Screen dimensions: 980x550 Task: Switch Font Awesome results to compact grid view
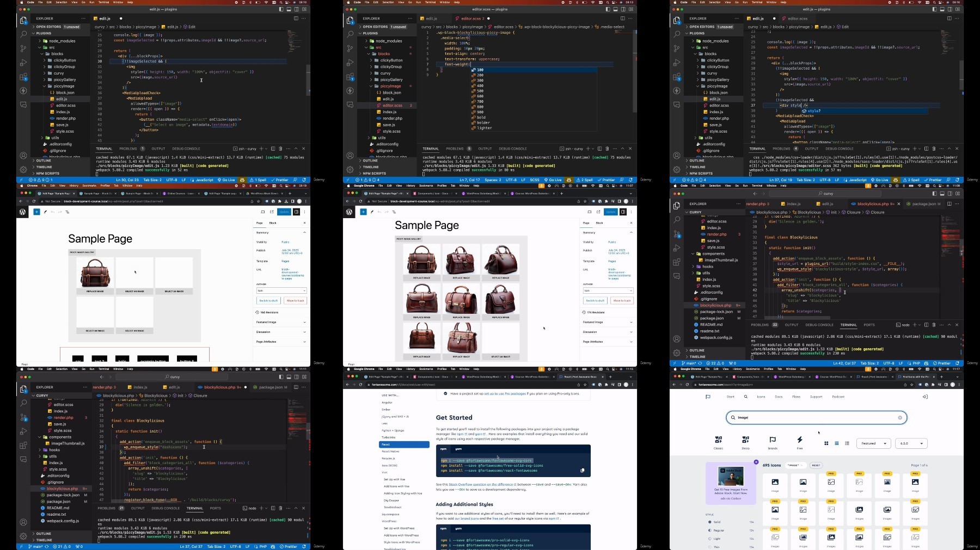[837, 443]
